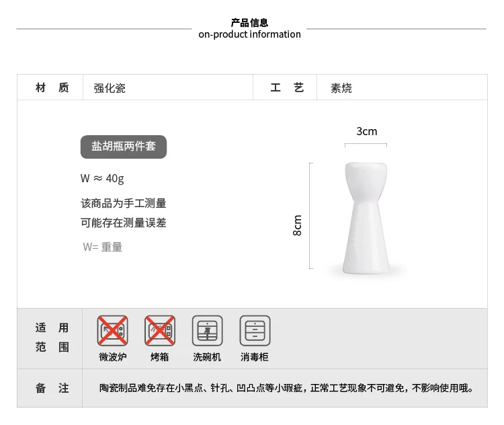Click the 备注 row header

coord(52,388)
